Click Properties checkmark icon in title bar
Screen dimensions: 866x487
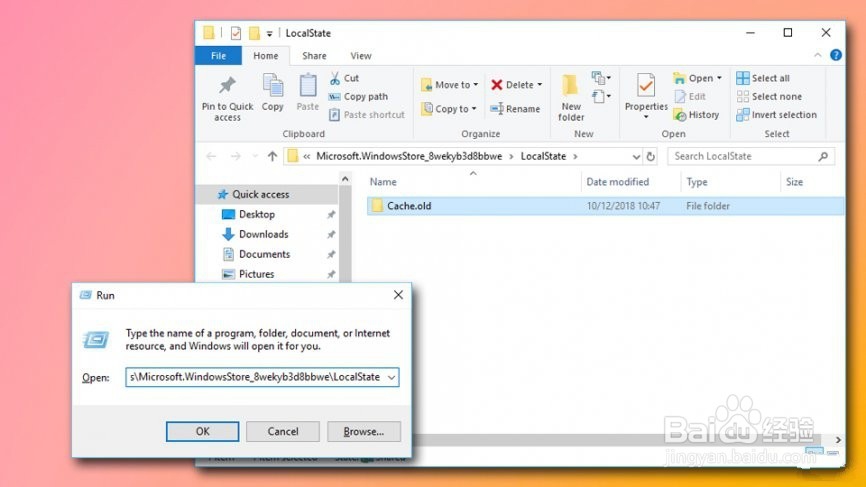[x=236, y=33]
